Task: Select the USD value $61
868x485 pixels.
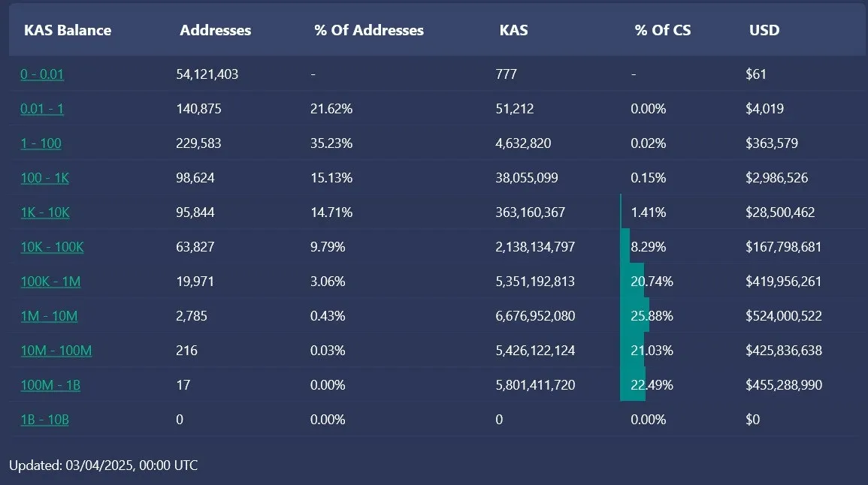Action: click(755, 74)
